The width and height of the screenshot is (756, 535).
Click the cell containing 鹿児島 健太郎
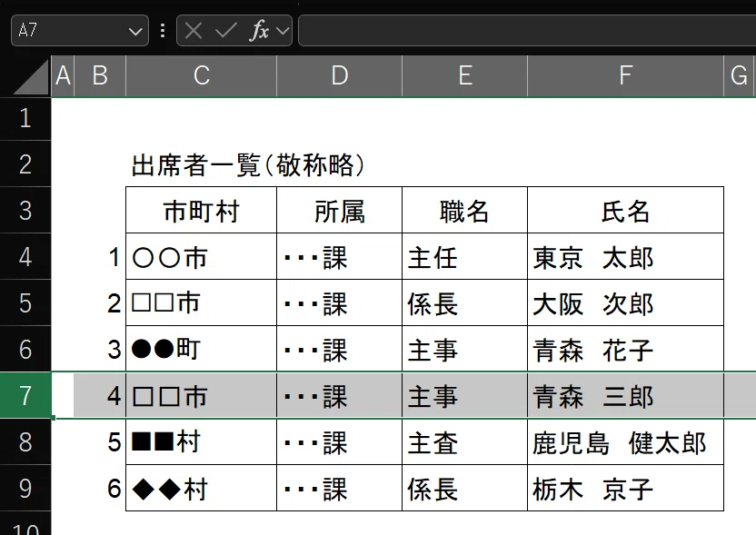(x=625, y=441)
